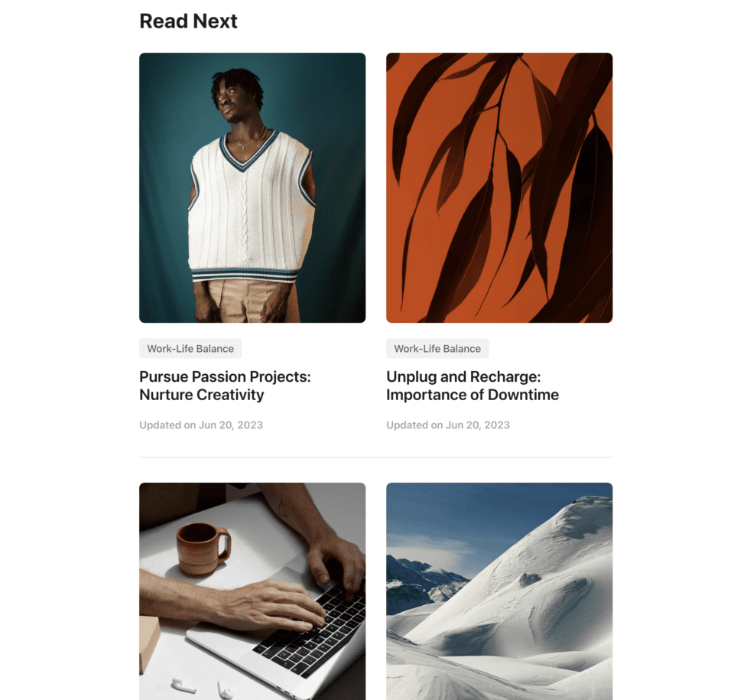The image size is (734, 700).
Task: Click the 'Read Next' section heading
Action: pos(188,21)
